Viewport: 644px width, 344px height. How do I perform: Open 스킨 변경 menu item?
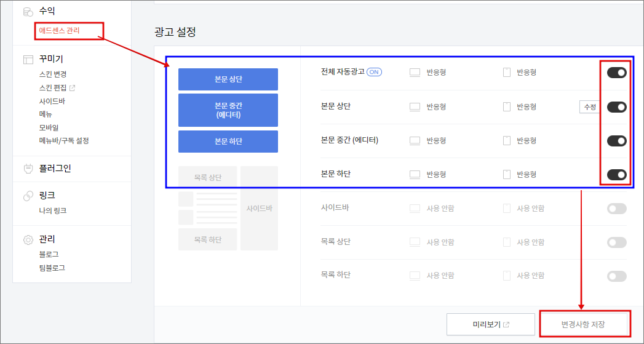point(53,74)
